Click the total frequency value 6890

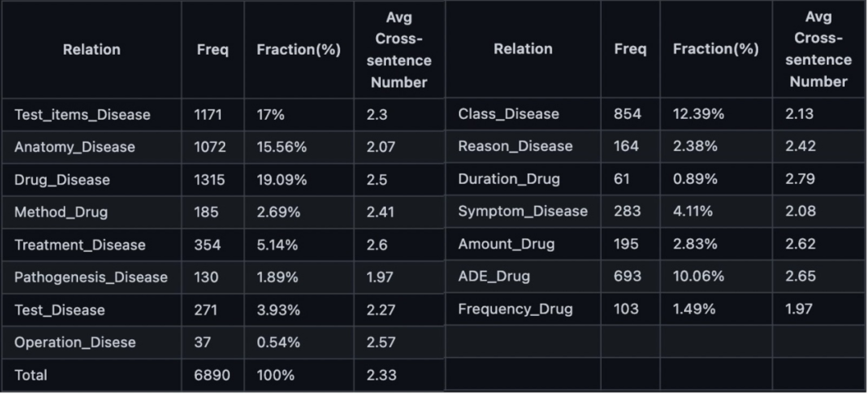coord(210,376)
